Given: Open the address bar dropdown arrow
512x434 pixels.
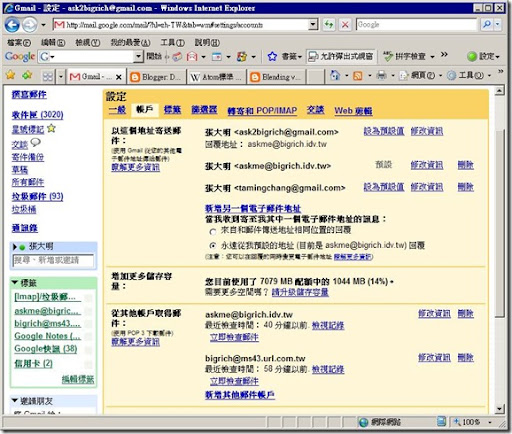Looking at the screenshot, I should (x=313, y=24).
